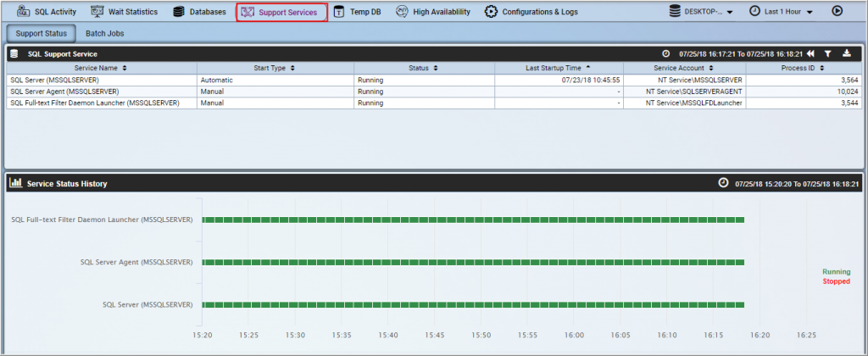Click the Automatic start type cell
868x356 pixels.
(275, 81)
